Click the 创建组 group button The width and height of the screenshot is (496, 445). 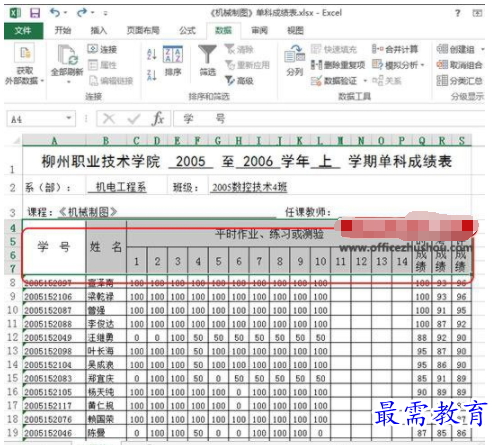click(456, 49)
